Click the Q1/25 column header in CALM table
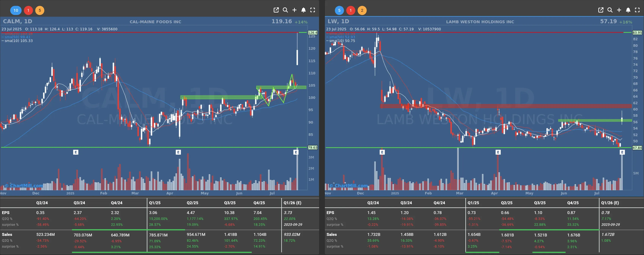 155,203
